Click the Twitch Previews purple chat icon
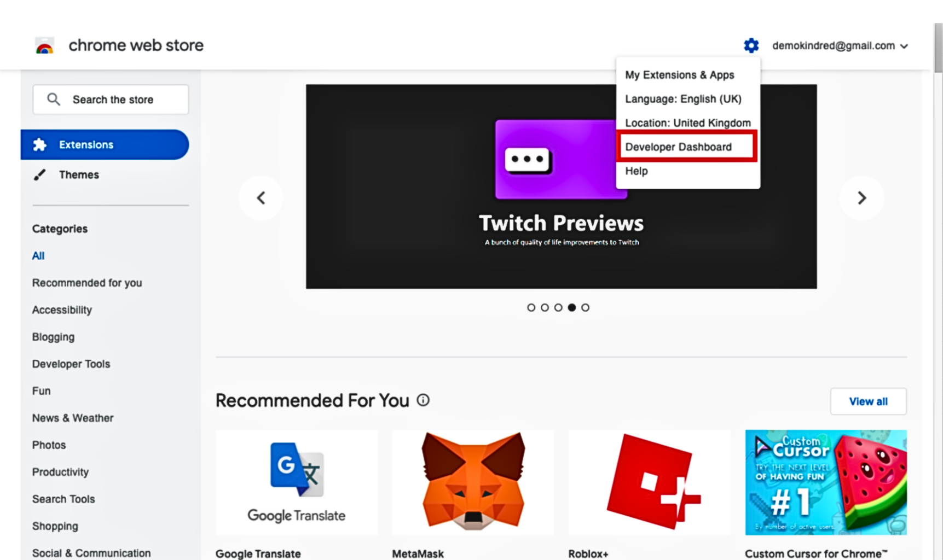This screenshot has height=560, width=943. [x=556, y=159]
